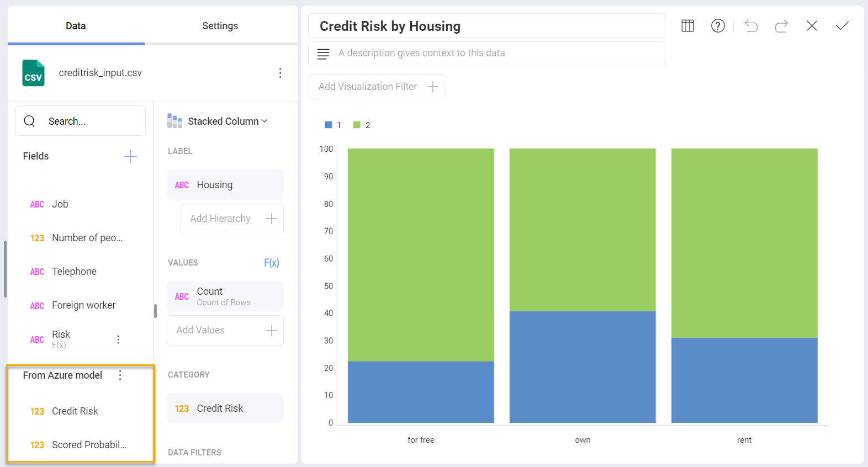Undo the last change

coord(751,26)
